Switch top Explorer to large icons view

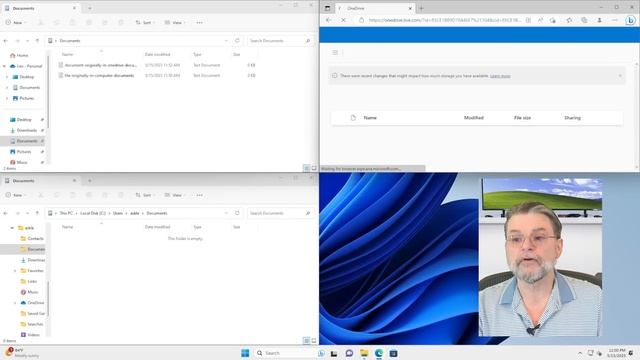[x=314, y=168]
